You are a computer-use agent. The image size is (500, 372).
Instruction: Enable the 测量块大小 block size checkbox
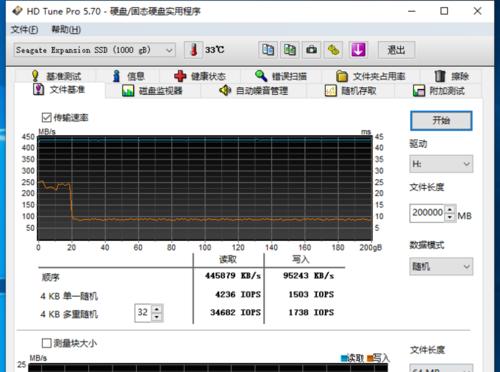tap(46, 343)
